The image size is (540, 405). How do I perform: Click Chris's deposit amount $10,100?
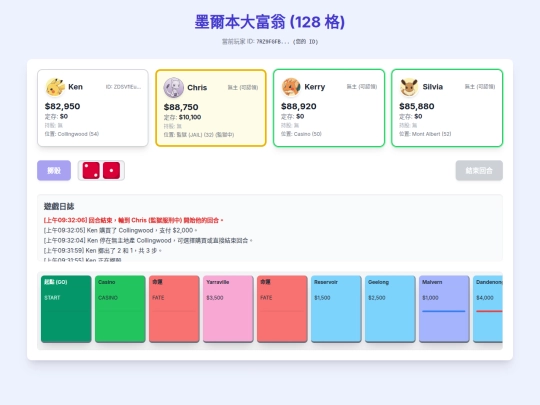pyautogui.click(x=190, y=117)
